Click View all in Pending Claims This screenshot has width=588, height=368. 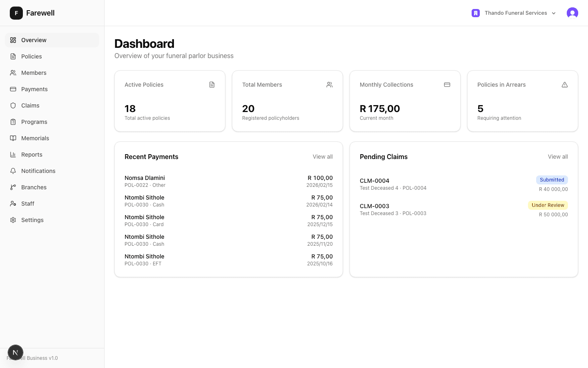click(x=558, y=157)
